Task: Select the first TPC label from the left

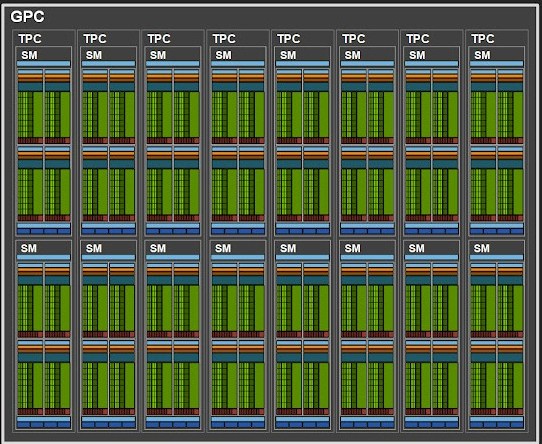Action: pos(30,39)
